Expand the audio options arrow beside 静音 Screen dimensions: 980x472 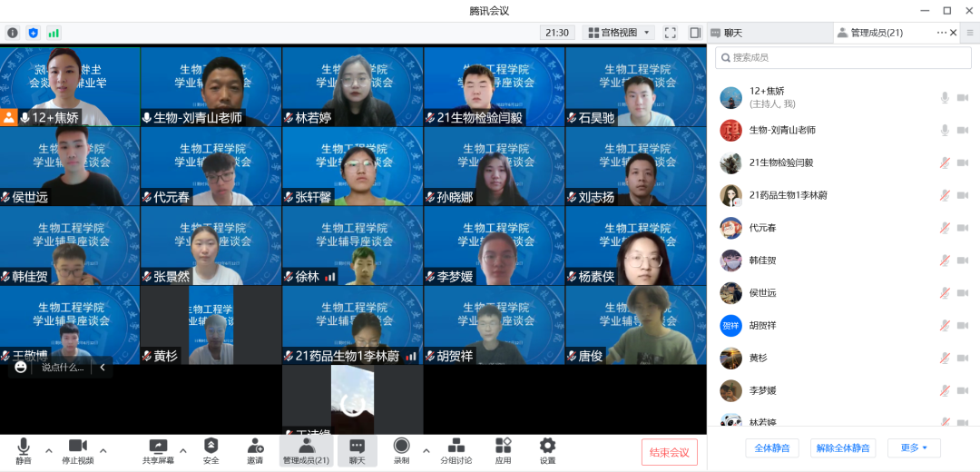pos(49,450)
